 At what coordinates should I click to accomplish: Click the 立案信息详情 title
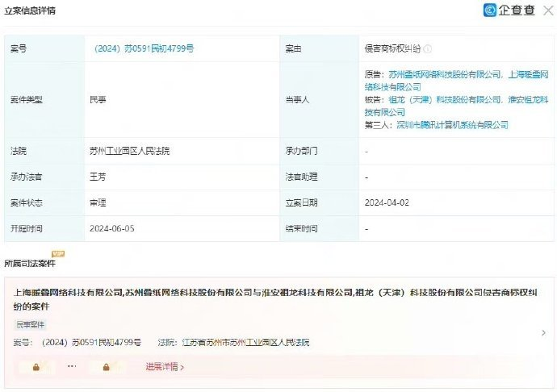30,10
